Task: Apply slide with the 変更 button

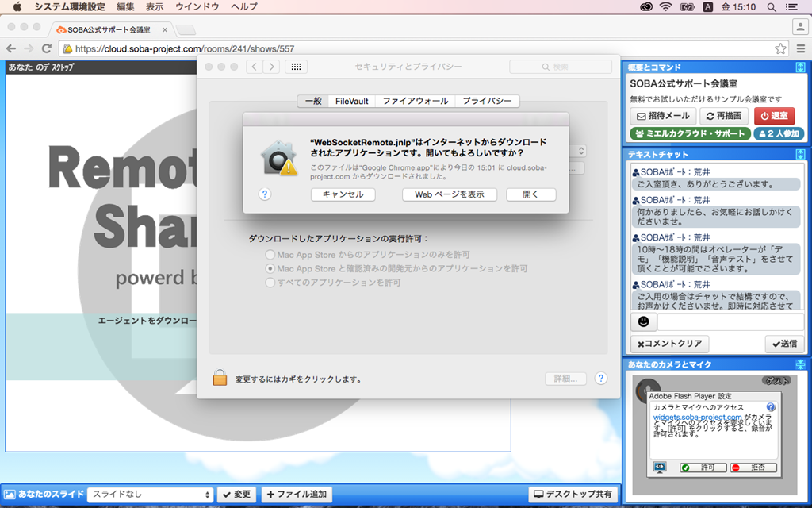Action: pyautogui.click(x=236, y=495)
